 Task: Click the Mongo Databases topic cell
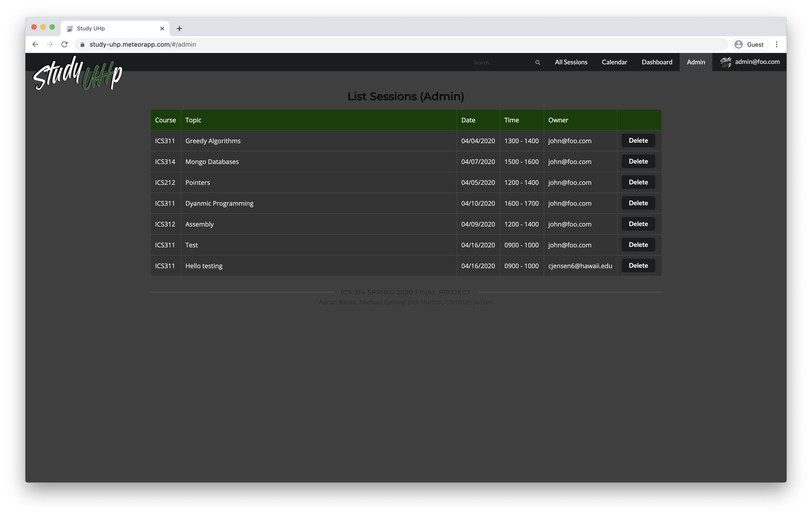319,162
